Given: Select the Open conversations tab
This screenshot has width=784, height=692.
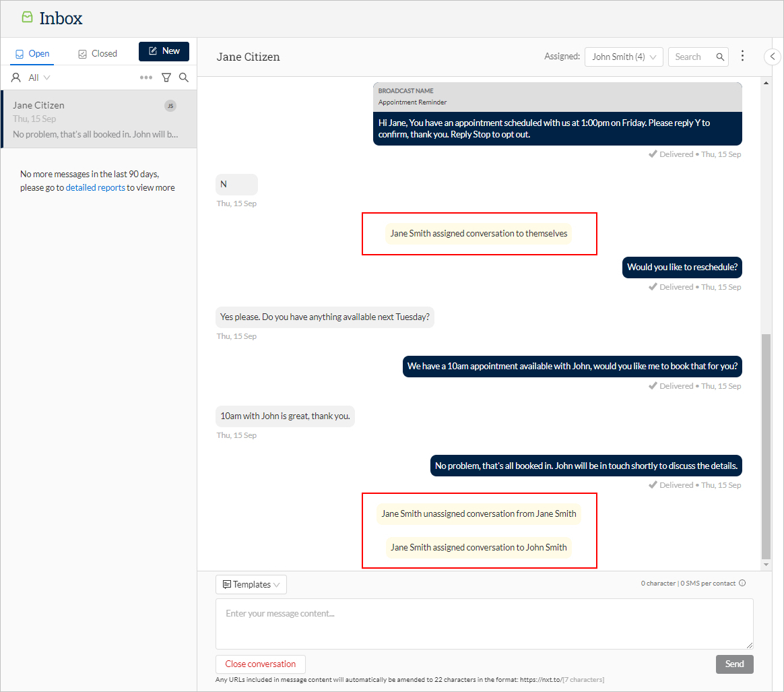Looking at the screenshot, I should [x=32, y=52].
